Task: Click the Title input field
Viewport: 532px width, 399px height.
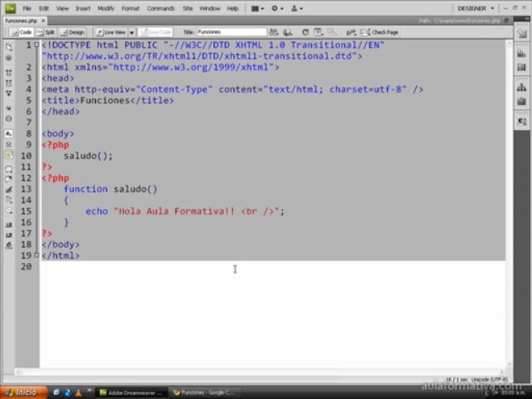Action: pyautogui.click(x=232, y=32)
